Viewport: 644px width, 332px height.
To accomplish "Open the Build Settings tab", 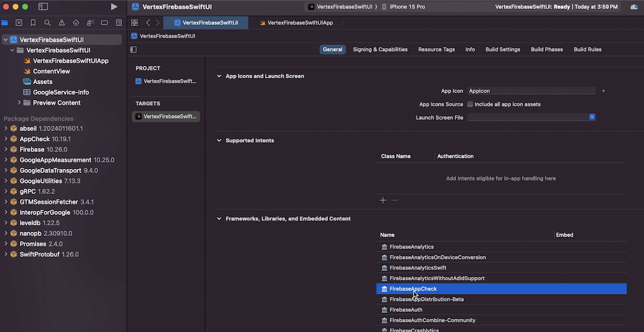I will pos(502,50).
